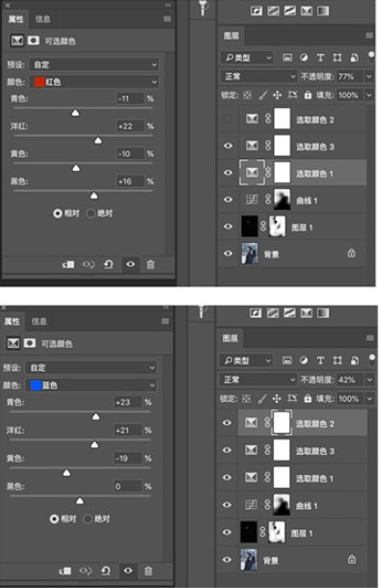Adjust 洋红 slider handle at +22

(x=98, y=140)
